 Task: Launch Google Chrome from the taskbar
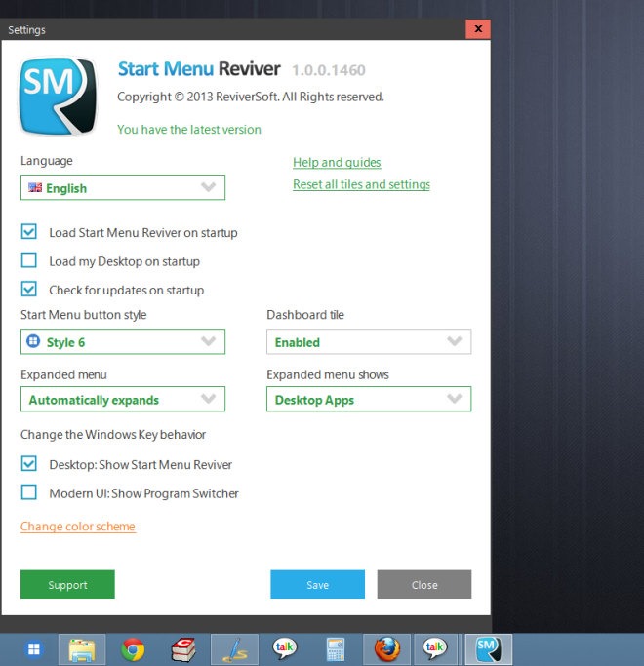coord(133,649)
